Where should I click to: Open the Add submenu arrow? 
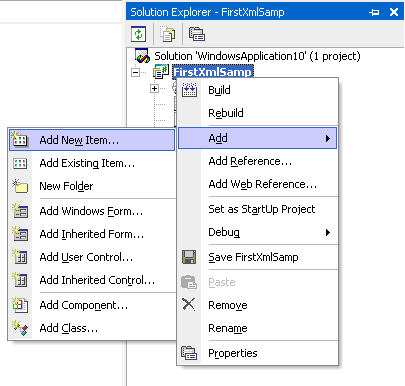click(328, 138)
